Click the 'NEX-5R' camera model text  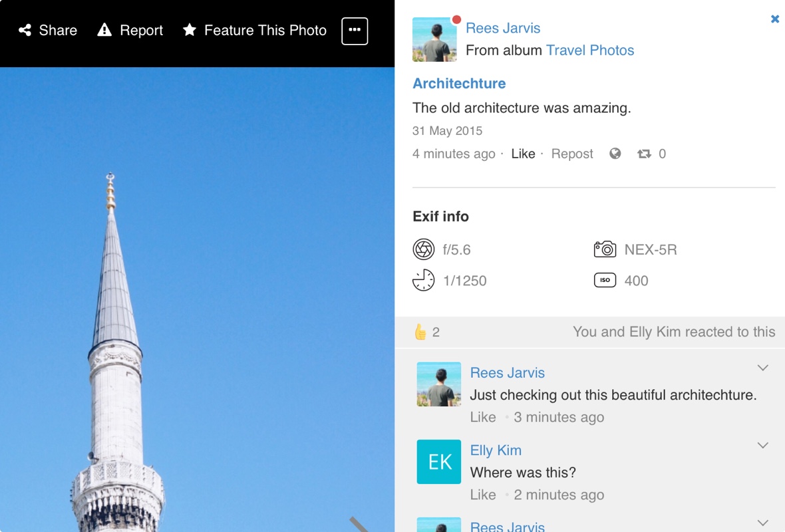click(651, 250)
